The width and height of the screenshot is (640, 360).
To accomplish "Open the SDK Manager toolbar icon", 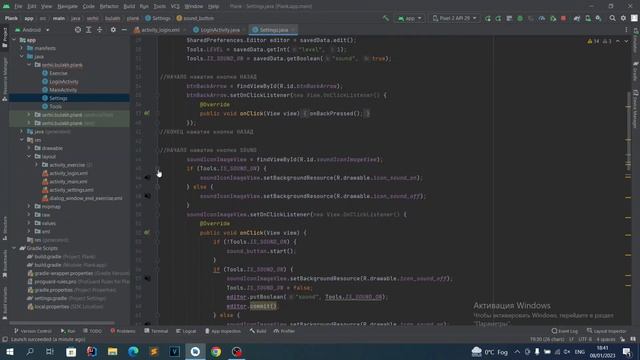I will (x=598, y=18).
